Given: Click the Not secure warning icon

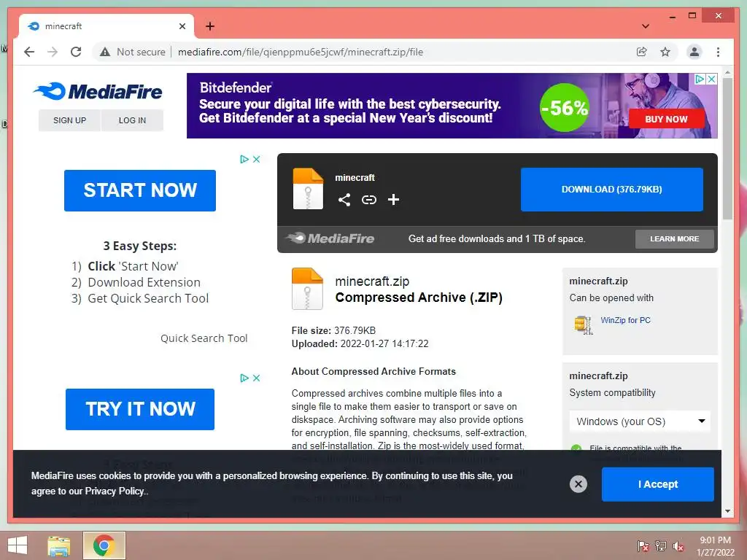Looking at the screenshot, I should pos(105,52).
